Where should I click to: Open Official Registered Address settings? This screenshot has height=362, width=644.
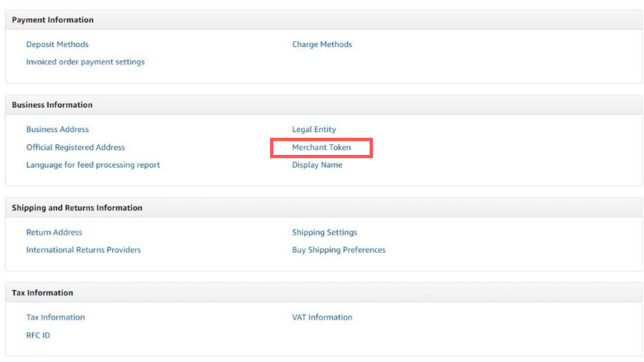pos(75,147)
